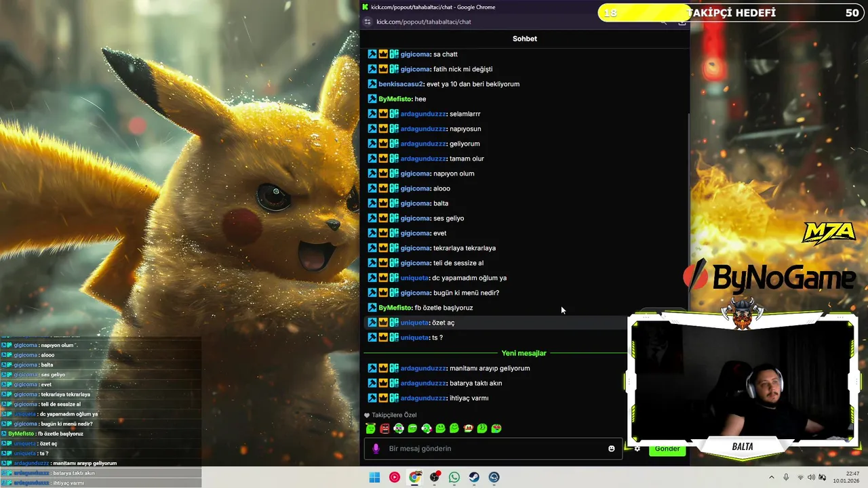Click the 'Yeni mesajlar' new messages label
The width and height of the screenshot is (868, 488).
(x=524, y=353)
